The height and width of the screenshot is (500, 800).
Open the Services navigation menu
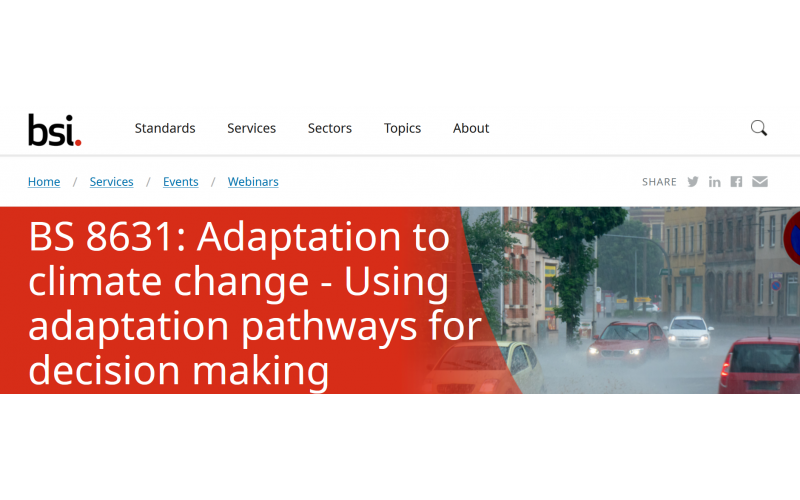click(252, 128)
